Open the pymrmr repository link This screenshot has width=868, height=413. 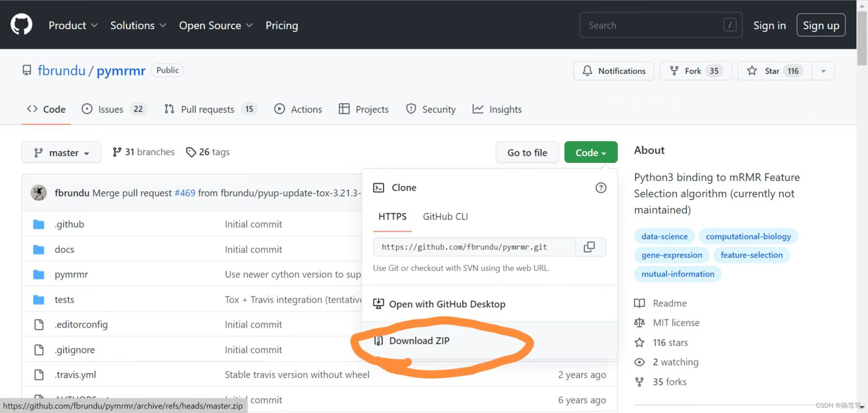[x=121, y=70]
